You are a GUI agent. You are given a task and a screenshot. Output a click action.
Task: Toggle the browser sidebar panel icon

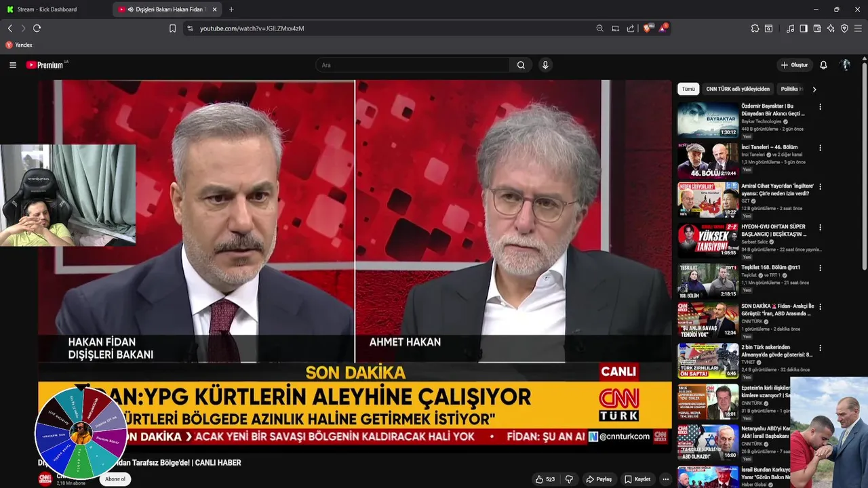804,28
